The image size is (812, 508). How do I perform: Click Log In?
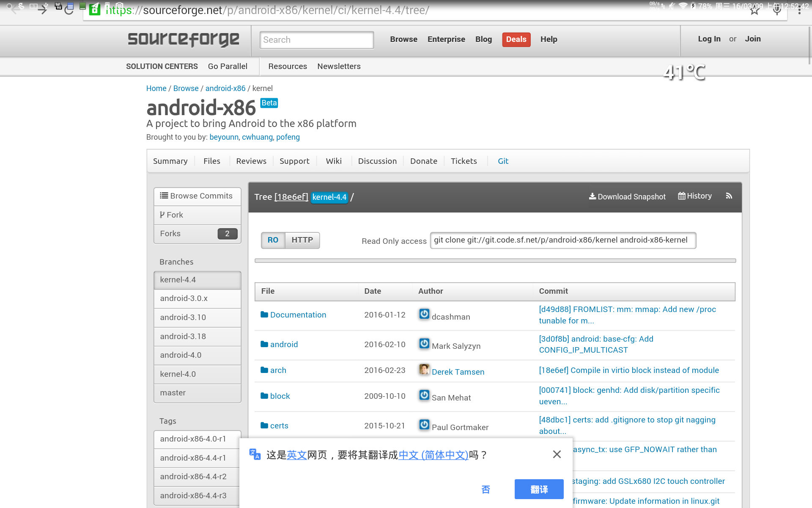(x=709, y=39)
